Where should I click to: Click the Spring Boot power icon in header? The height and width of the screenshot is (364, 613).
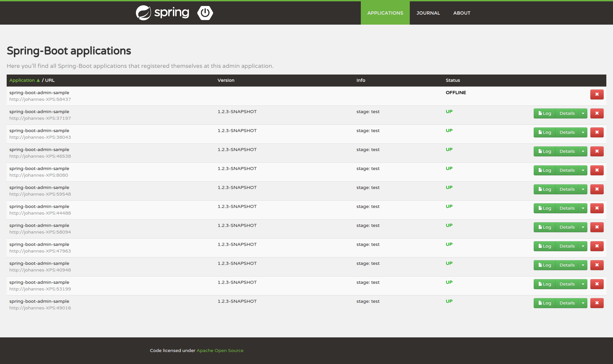point(205,13)
